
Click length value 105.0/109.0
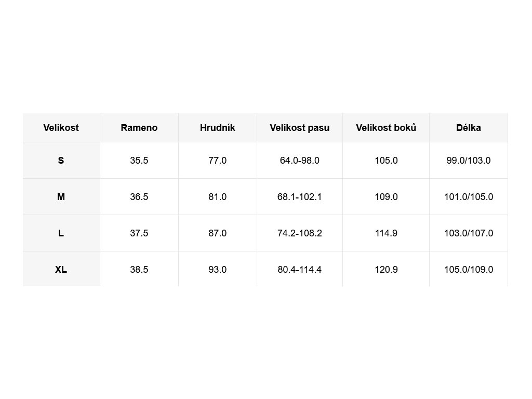[469, 270]
